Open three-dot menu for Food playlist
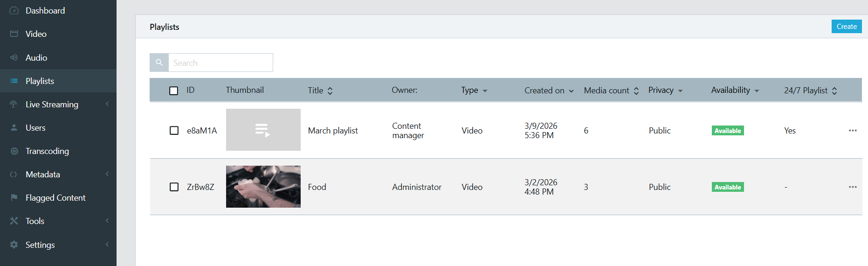Image resolution: width=868 pixels, height=266 pixels. pos(853,187)
